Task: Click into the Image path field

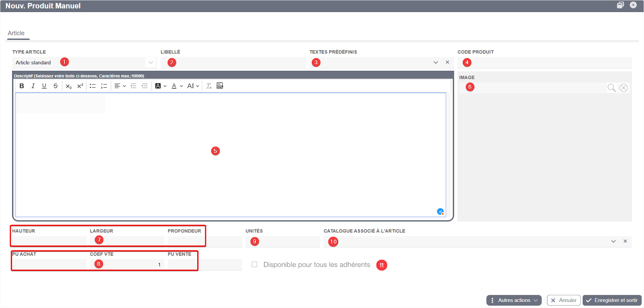Action: tap(532, 88)
